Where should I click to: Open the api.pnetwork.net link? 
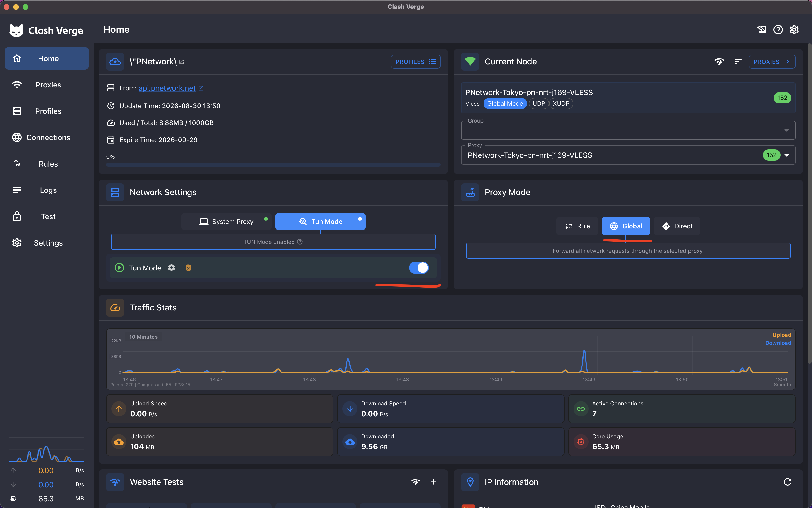(x=167, y=88)
